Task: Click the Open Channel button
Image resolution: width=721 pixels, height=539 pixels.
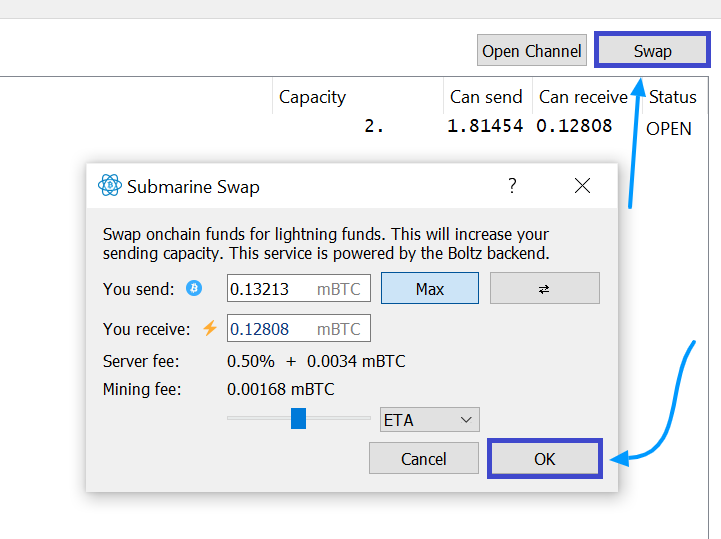Action: pyautogui.click(x=531, y=51)
